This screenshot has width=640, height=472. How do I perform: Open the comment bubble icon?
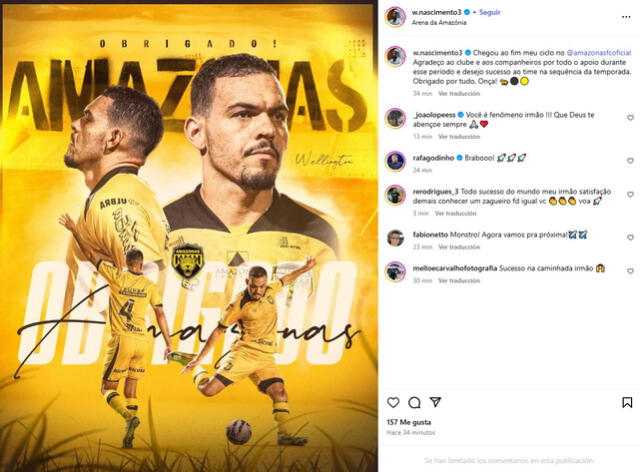point(414,403)
